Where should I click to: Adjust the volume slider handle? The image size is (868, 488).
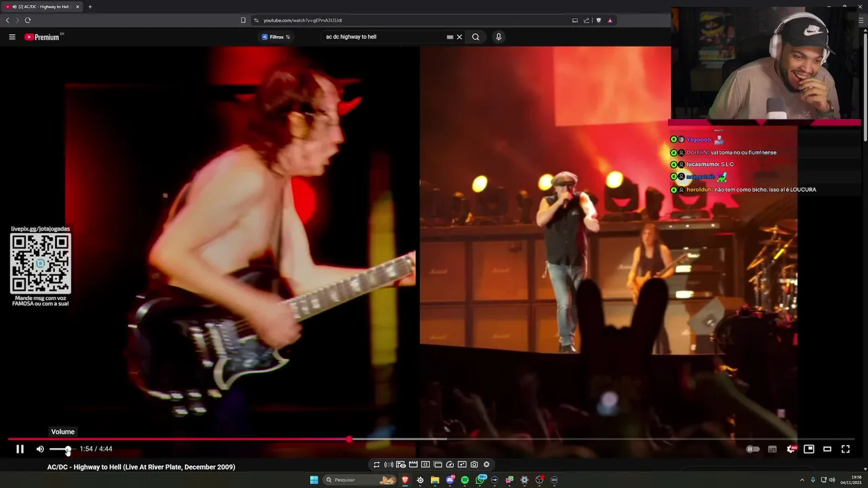[68, 449]
